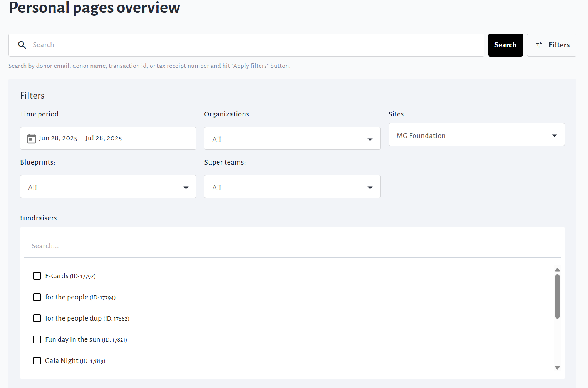Expand the Sites dropdown showing MG Foundation
Screen dimensions: 588x388
[476, 135]
